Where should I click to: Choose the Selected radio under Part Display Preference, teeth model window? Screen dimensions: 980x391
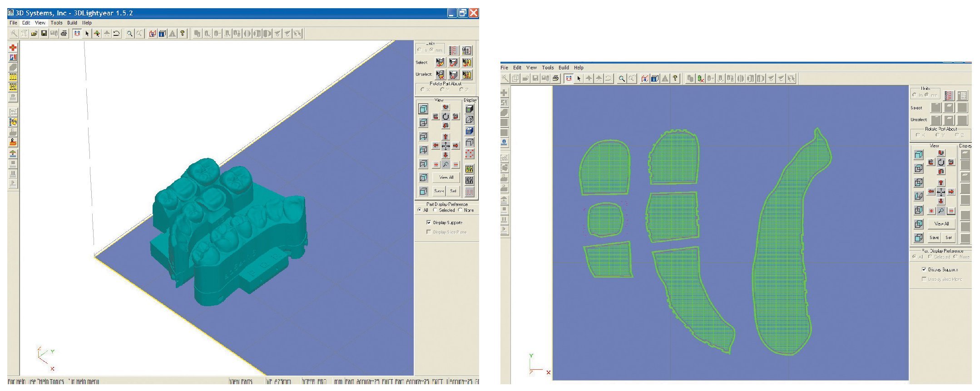pos(435,210)
